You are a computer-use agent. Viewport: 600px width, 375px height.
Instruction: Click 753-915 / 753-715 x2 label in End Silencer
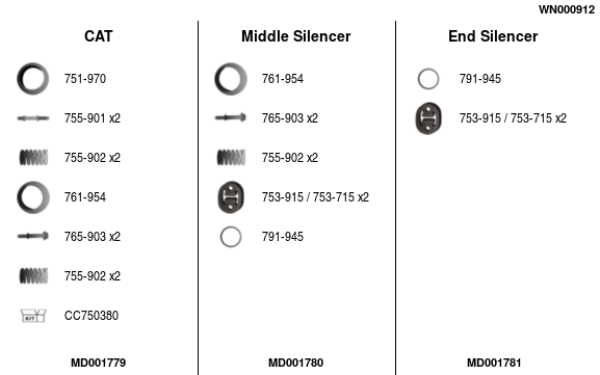513,118
